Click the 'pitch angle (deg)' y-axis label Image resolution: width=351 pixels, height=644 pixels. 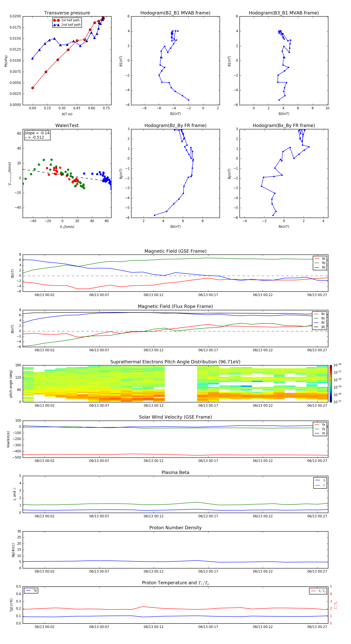(11, 384)
